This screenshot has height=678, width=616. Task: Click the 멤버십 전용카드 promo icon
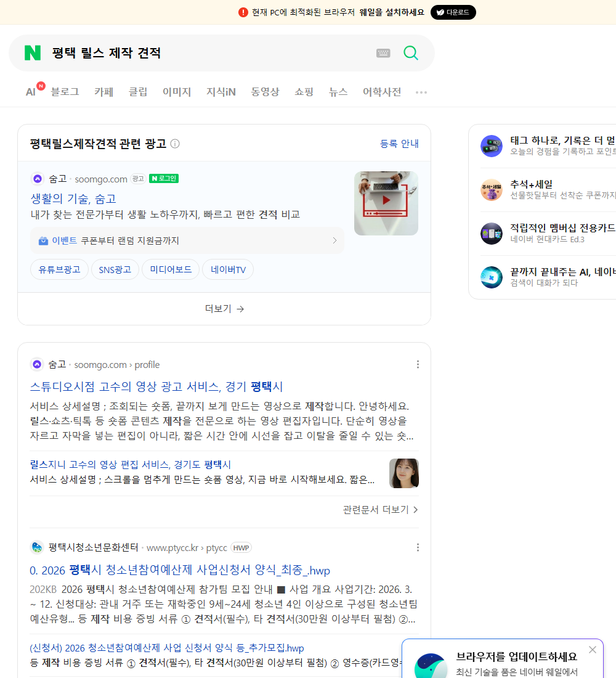tap(492, 234)
